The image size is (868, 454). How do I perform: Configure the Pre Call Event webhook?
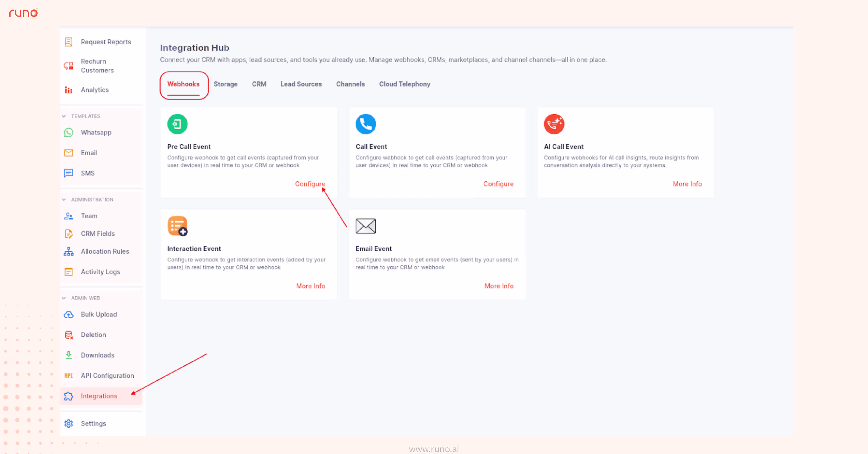[310, 184]
